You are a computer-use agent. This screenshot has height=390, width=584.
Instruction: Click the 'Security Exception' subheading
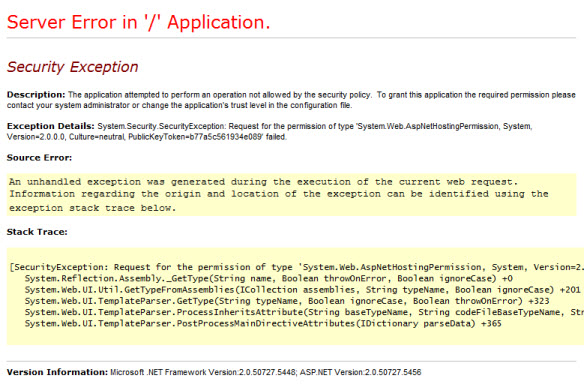coord(73,67)
